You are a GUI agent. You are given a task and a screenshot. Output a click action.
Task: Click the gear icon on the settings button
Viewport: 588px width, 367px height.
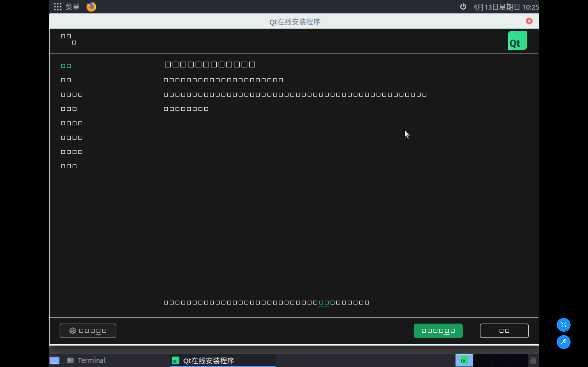click(x=72, y=331)
